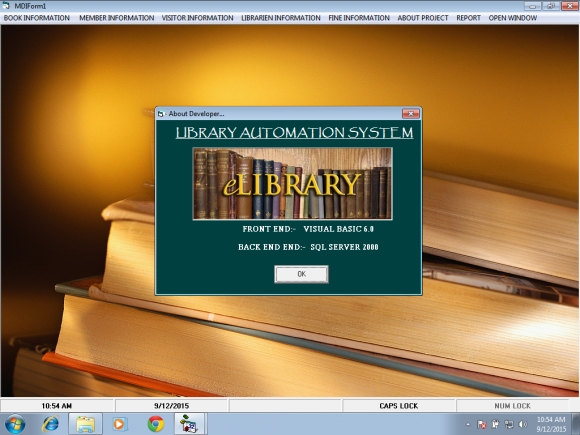Viewport: 580px width, 435px height.
Task: Click the Visual Basic app taskbar icon
Action: (x=189, y=424)
